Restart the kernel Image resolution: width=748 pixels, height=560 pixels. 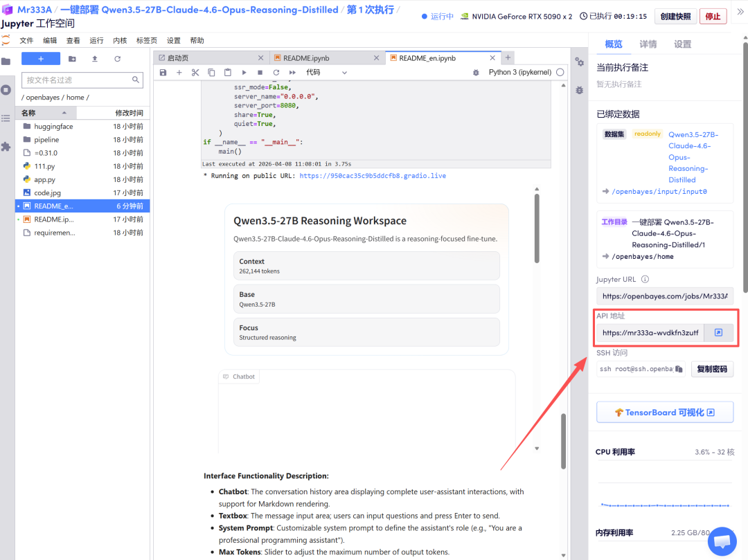pyautogui.click(x=276, y=73)
